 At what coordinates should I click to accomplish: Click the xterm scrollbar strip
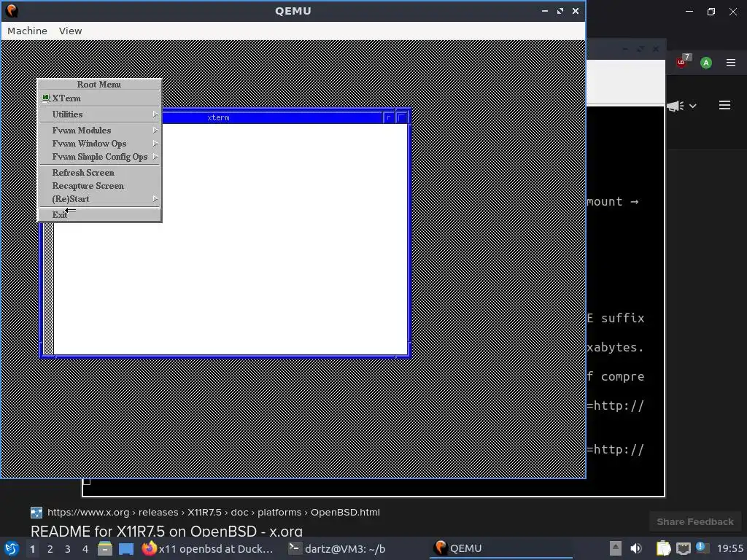[47, 288]
